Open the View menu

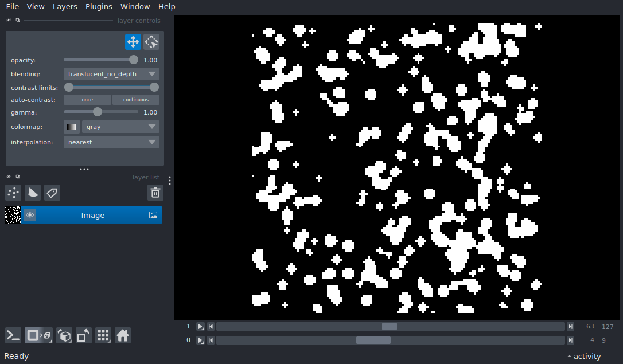tap(36, 7)
